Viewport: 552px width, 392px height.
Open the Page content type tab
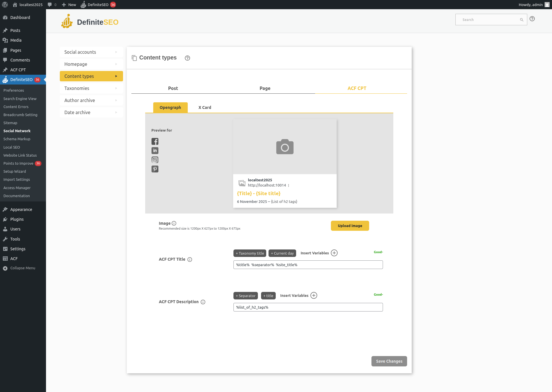pos(265,88)
